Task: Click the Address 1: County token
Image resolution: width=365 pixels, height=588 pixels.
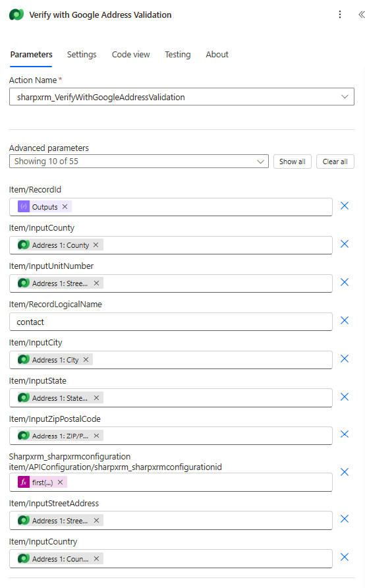Action: tap(61, 245)
